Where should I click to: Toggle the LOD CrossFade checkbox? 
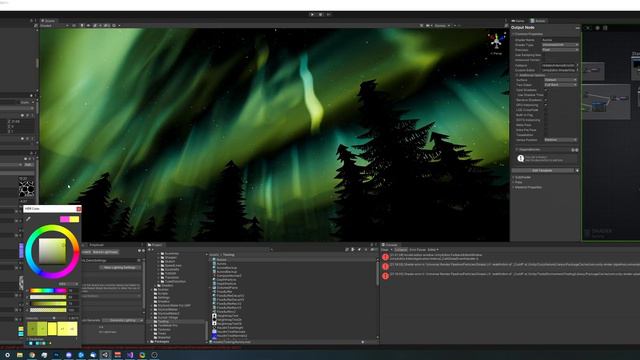click(x=546, y=110)
